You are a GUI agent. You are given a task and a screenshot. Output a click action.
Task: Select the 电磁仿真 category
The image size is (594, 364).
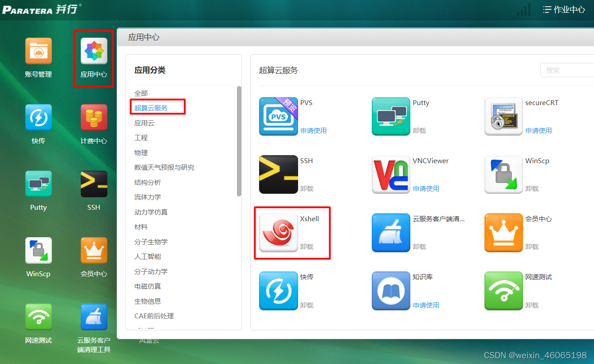[x=148, y=286]
